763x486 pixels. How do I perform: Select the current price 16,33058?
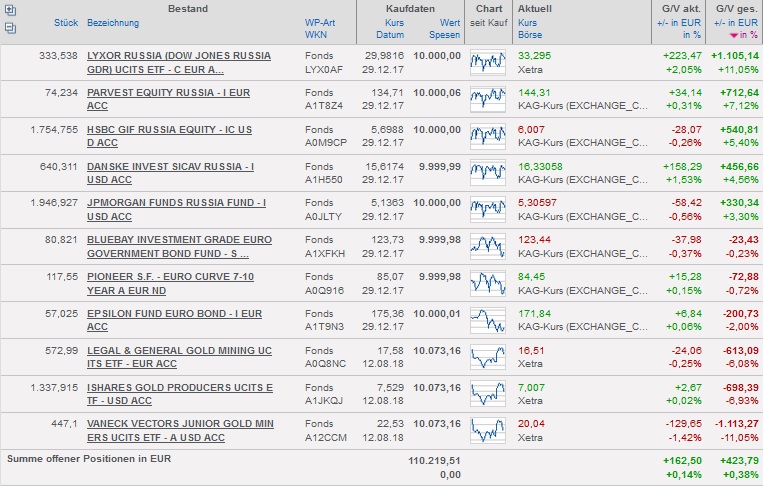coord(540,166)
